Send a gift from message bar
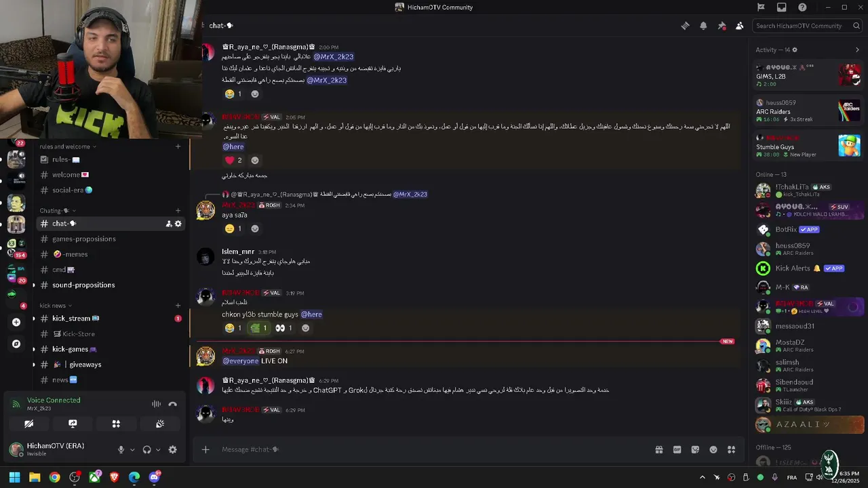Screen dimensions: 868x488 tap(658, 449)
